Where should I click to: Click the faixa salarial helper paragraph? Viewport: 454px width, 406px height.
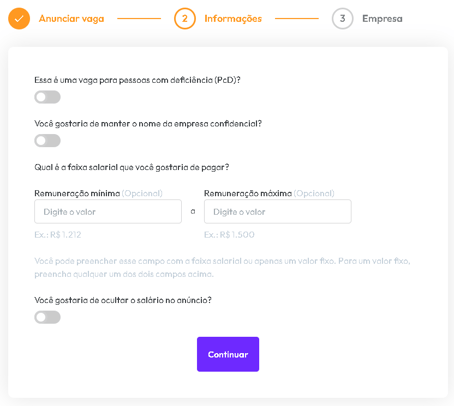[x=222, y=268]
